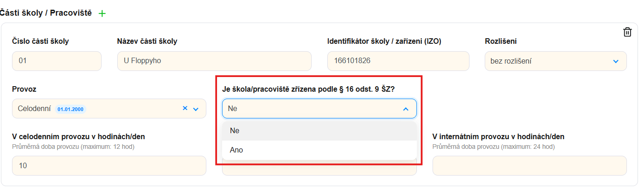This screenshot has width=644, height=194.
Task: Focus the boarding operation hours input
Action: tap(529, 165)
